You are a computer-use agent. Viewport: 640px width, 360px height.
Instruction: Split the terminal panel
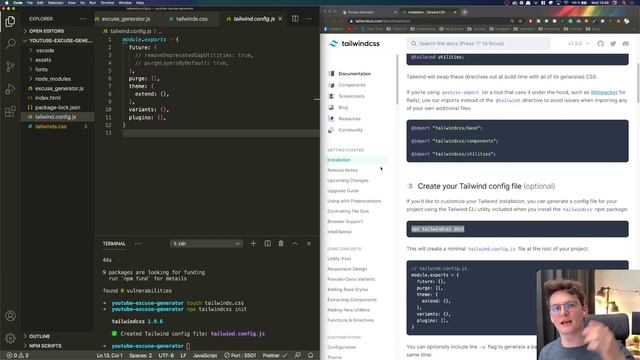point(267,243)
